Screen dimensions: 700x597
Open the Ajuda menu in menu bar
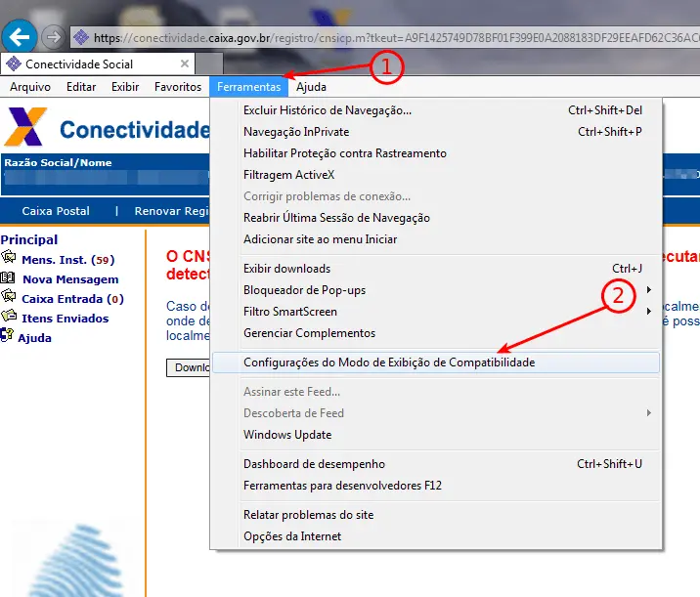311,87
